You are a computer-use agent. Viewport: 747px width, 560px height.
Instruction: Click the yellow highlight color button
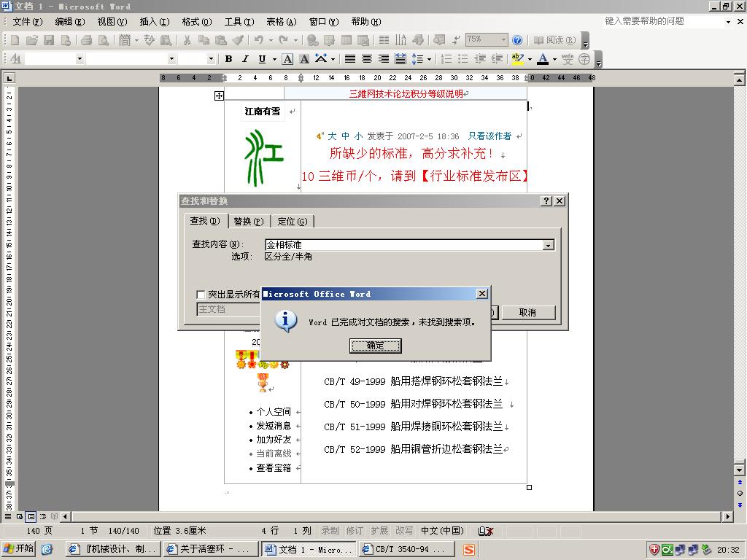point(518,59)
